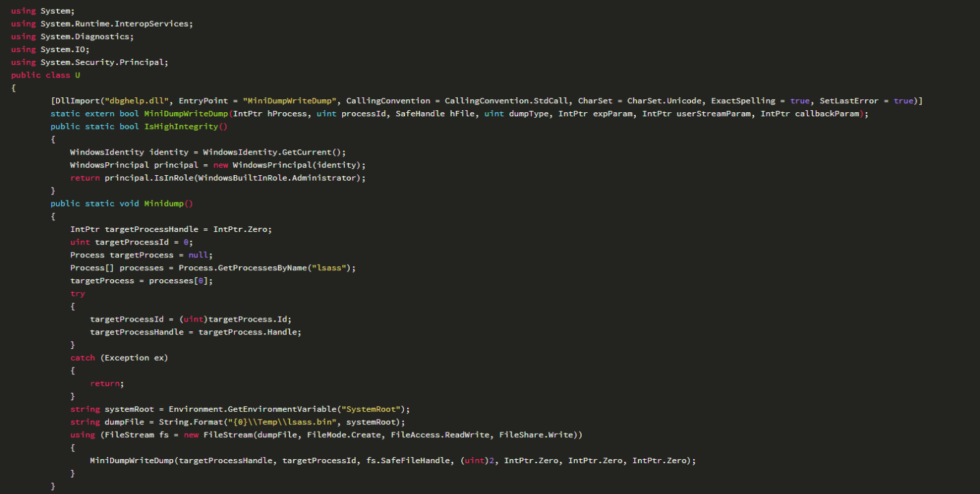
Task: Click the EntryPoint "MiniDumpWriteDump" string
Action: click(289, 101)
